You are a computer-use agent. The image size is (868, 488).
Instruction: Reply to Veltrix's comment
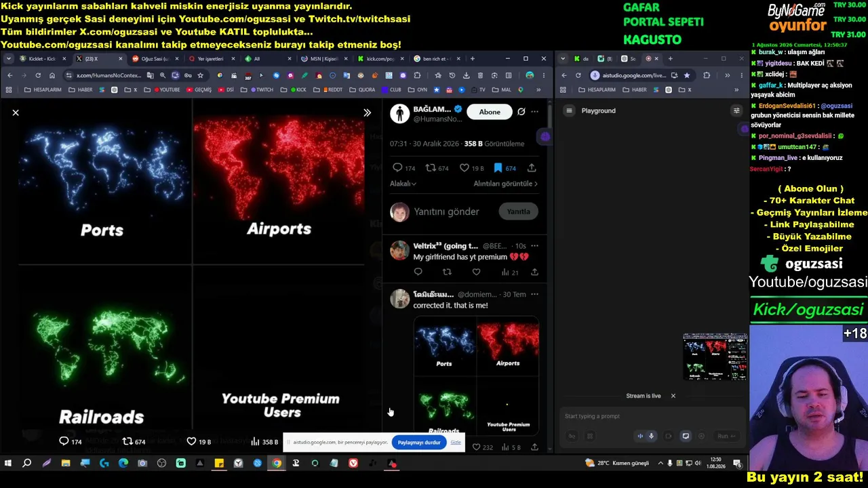pyautogui.click(x=418, y=272)
